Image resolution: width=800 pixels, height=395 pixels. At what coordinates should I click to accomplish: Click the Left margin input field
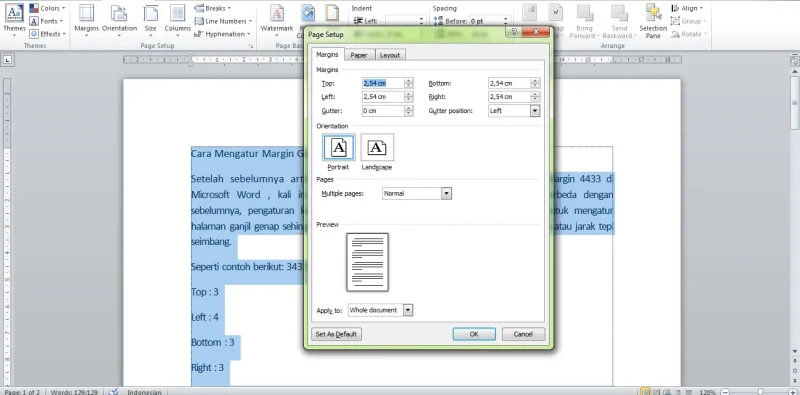[383, 96]
